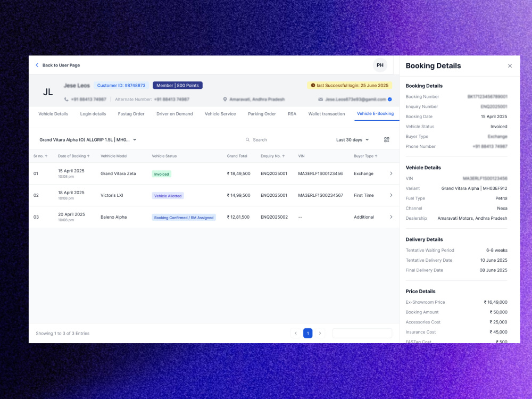The width and height of the screenshot is (532, 399).
Task: Open the Last 30 days dropdown
Action: click(x=352, y=140)
